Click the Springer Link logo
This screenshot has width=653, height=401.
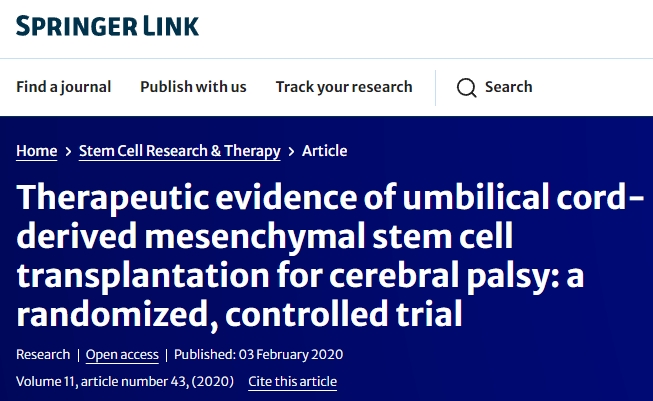coord(107,25)
